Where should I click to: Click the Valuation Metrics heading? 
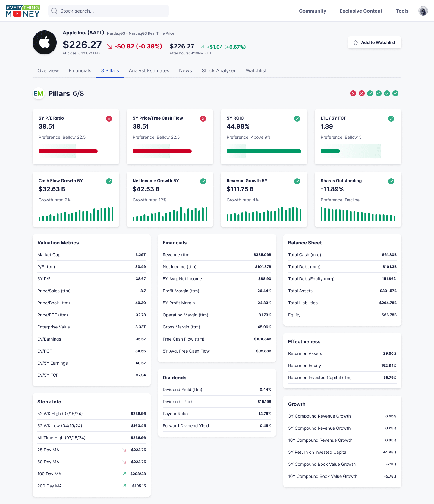[58, 243]
